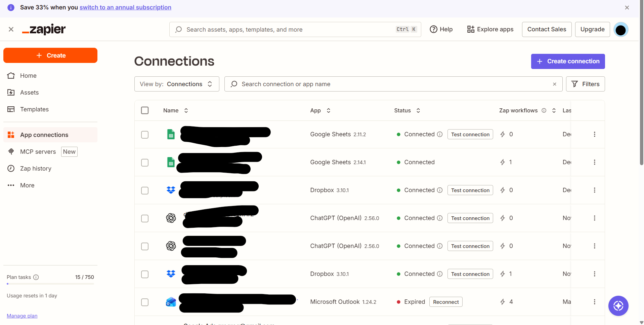Open the three-dot menu for Dropbox with 1 Zap
The image size is (644, 325).
point(595,274)
